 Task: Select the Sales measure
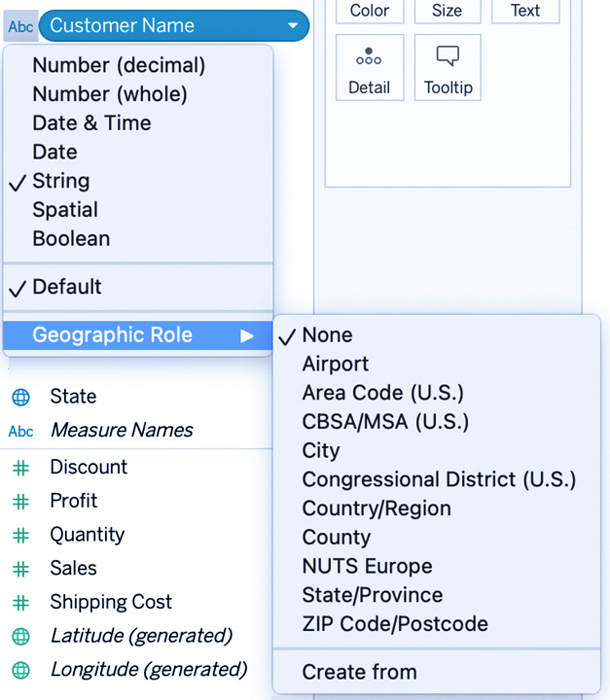click(x=73, y=569)
